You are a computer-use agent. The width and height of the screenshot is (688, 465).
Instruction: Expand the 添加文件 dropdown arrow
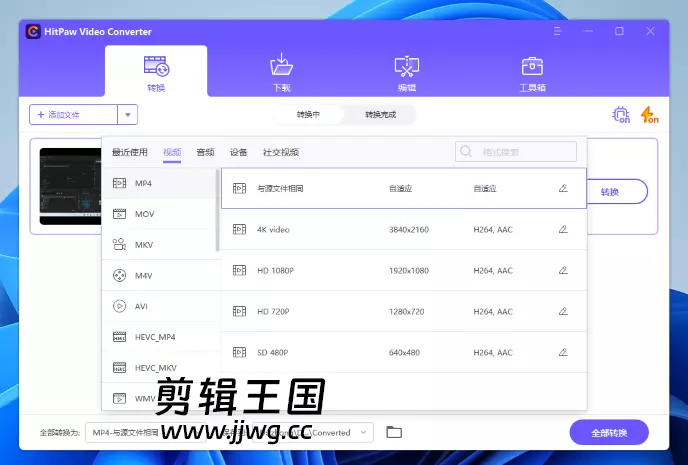(x=128, y=114)
